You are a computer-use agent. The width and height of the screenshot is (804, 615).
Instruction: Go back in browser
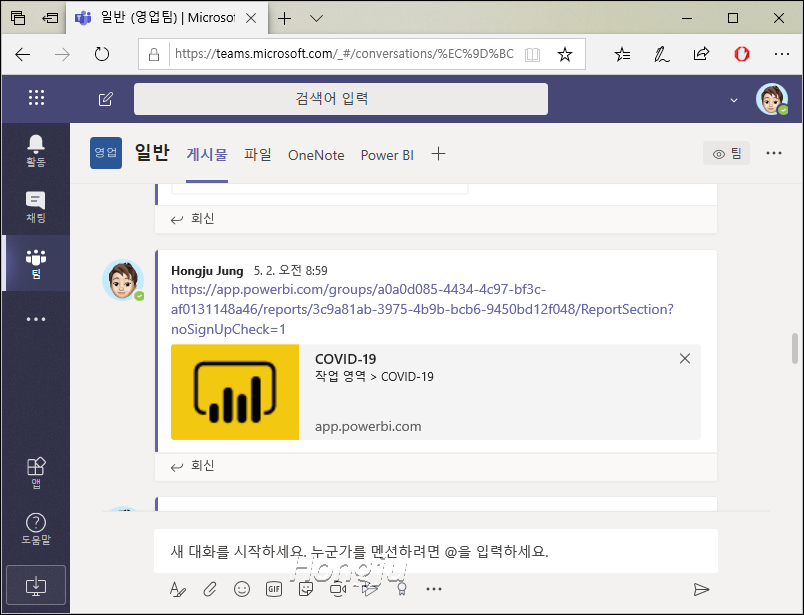[23, 54]
